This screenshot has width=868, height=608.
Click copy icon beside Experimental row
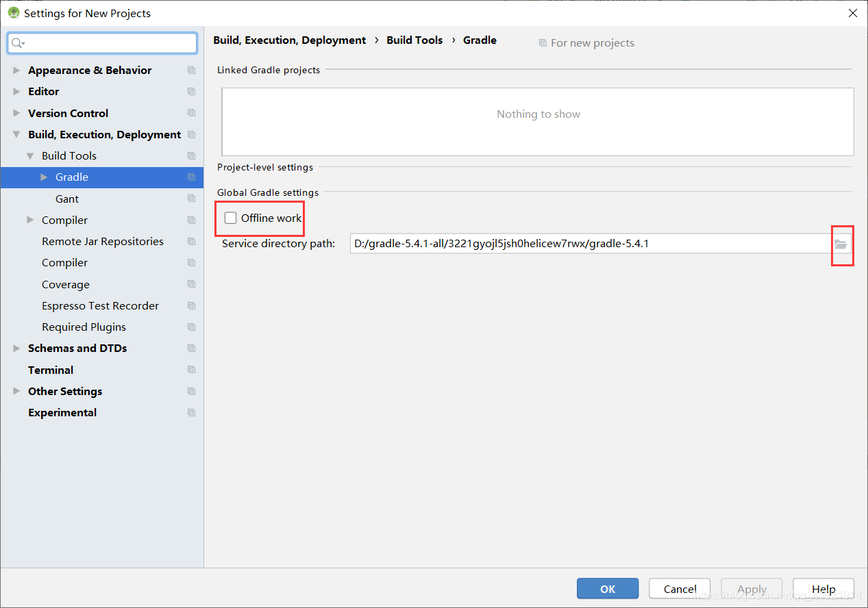[191, 413]
